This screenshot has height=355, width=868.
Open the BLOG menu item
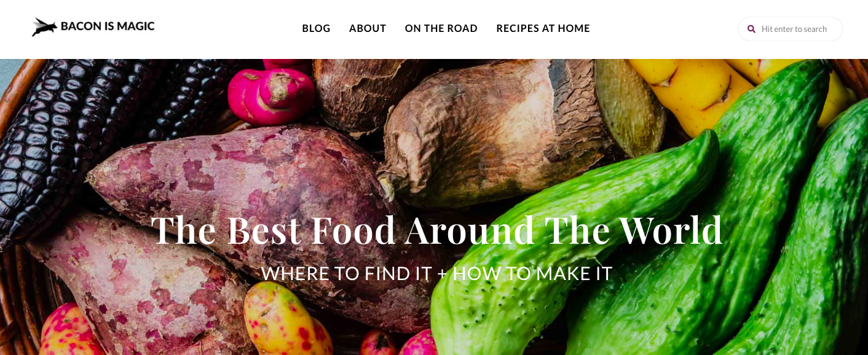(x=316, y=28)
